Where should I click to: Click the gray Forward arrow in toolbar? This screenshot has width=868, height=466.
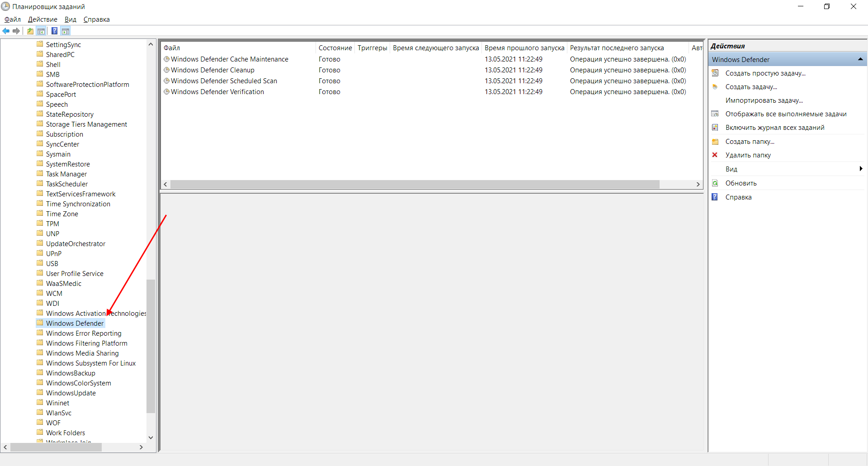tap(16, 31)
